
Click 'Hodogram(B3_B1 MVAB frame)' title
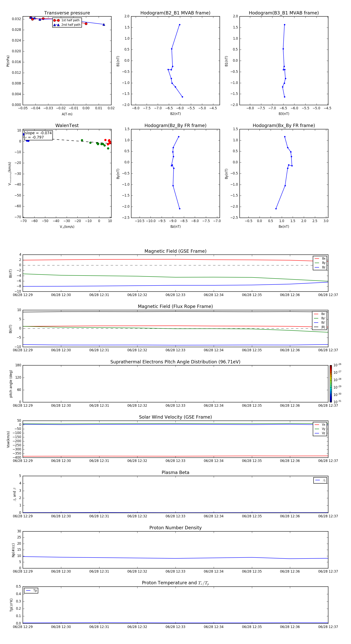click(284, 13)
